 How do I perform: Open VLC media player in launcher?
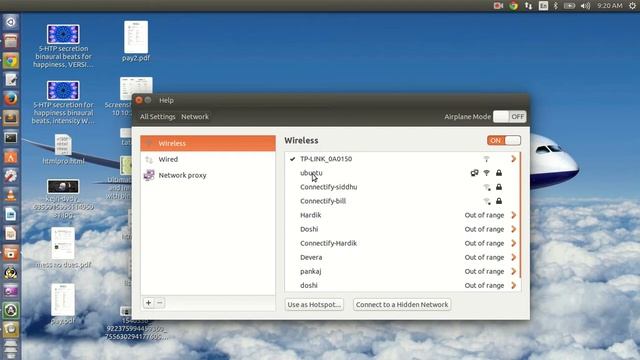click(11, 195)
